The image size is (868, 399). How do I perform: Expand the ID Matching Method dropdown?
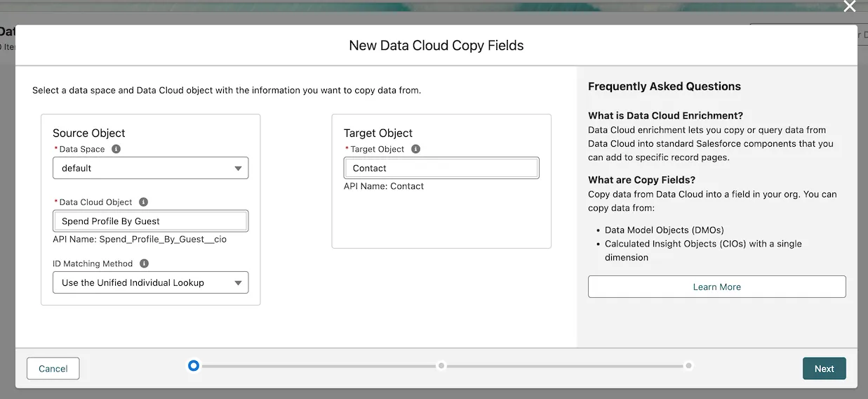tap(150, 282)
